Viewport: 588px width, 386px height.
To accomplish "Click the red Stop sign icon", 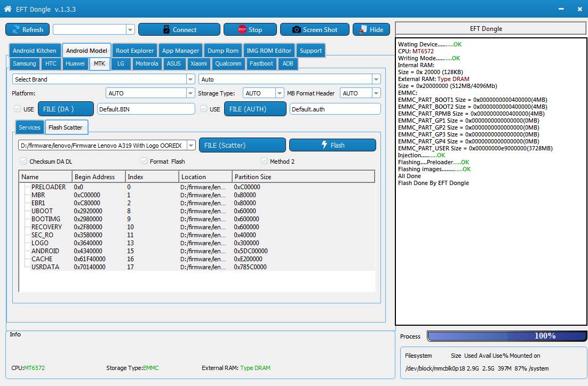I will click(242, 29).
